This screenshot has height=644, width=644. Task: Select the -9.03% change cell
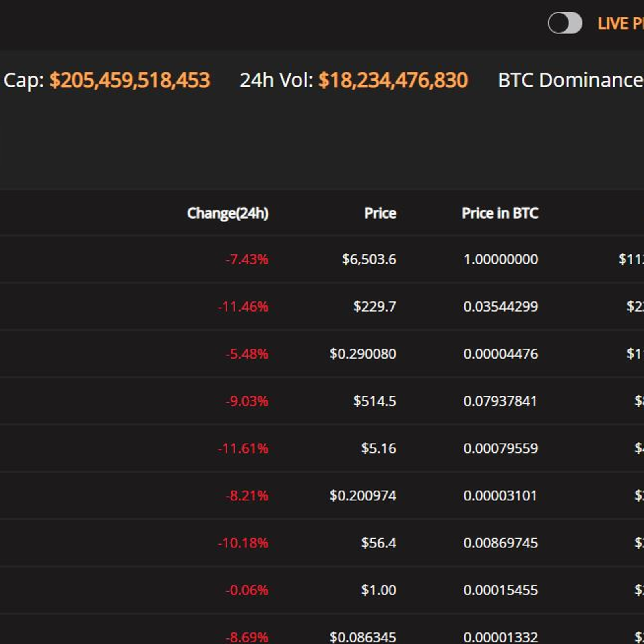tap(247, 401)
